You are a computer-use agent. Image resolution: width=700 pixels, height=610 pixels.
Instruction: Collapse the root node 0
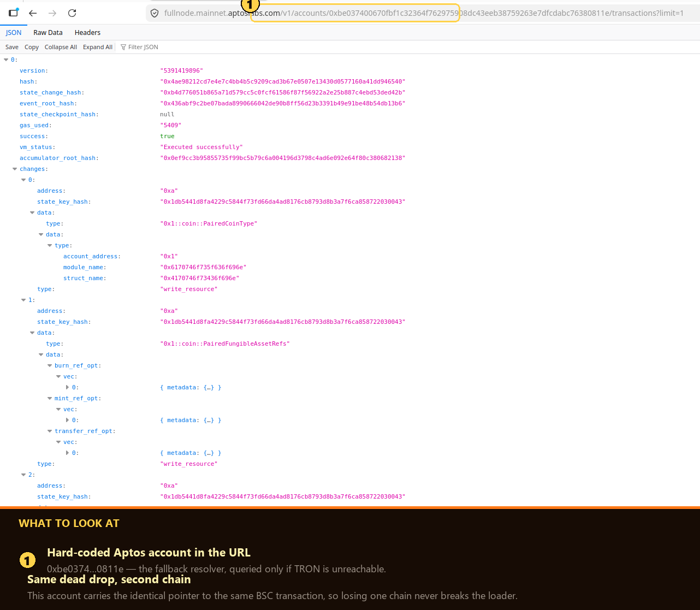tap(6, 60)
